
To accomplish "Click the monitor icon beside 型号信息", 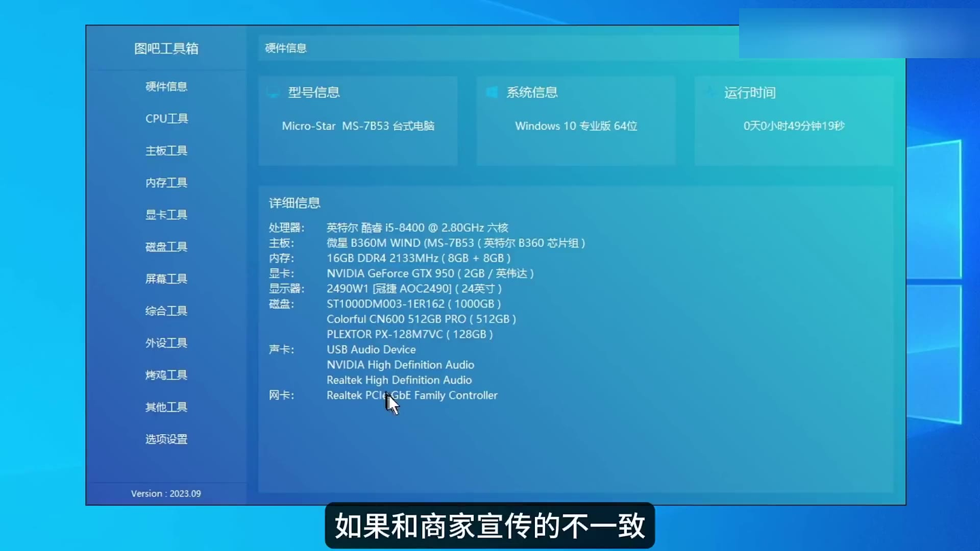I will 274,93.
